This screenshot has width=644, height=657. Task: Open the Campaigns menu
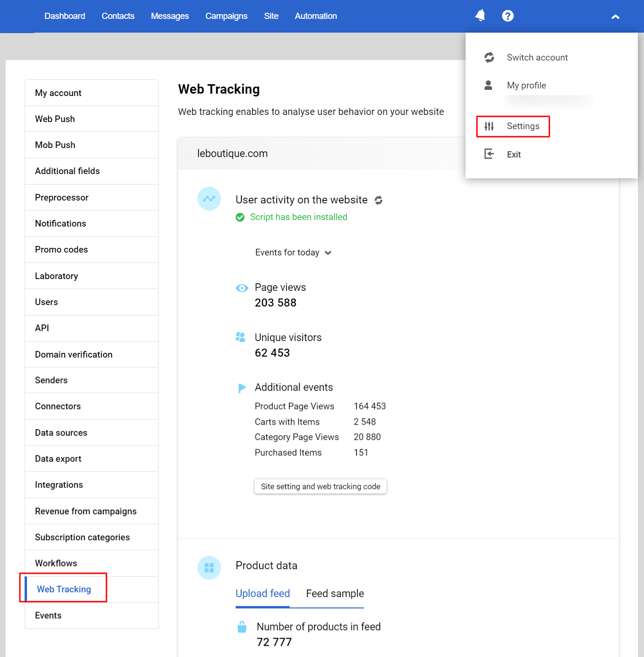pyautogui.click(x=226, y=16)
